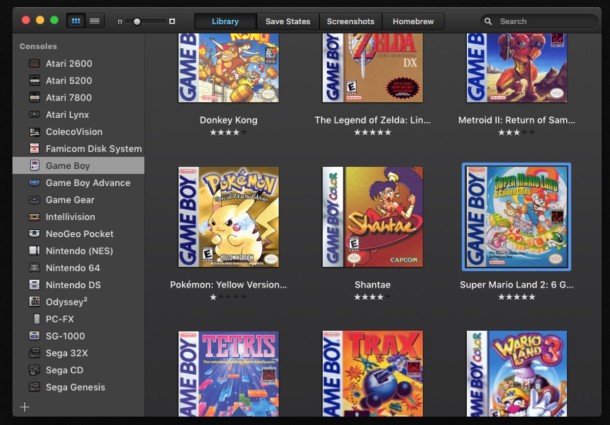Image resolution: width=610 pixels, height=425 pixels.
Task: Select the Nintendo DS icon
Action: point(34,285)
